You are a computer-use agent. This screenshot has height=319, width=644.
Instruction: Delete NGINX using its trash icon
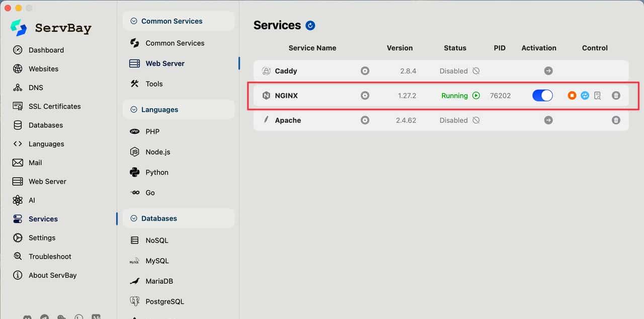pos(616,96)
